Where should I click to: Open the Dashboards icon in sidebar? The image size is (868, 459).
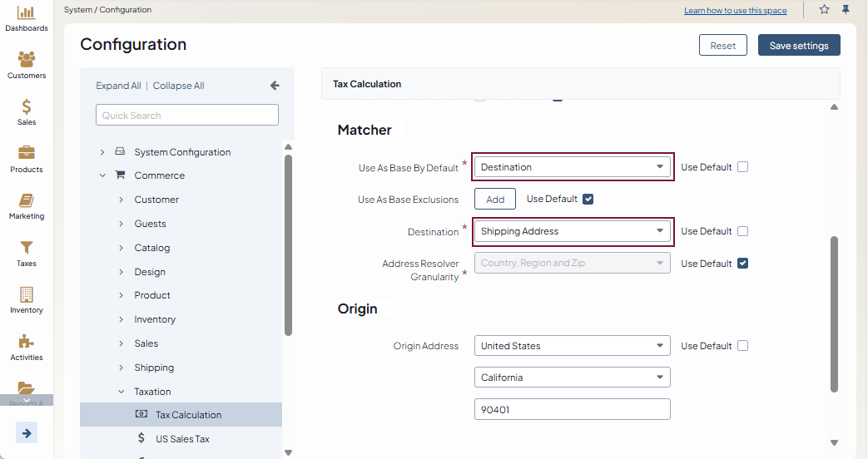[27, 13]
